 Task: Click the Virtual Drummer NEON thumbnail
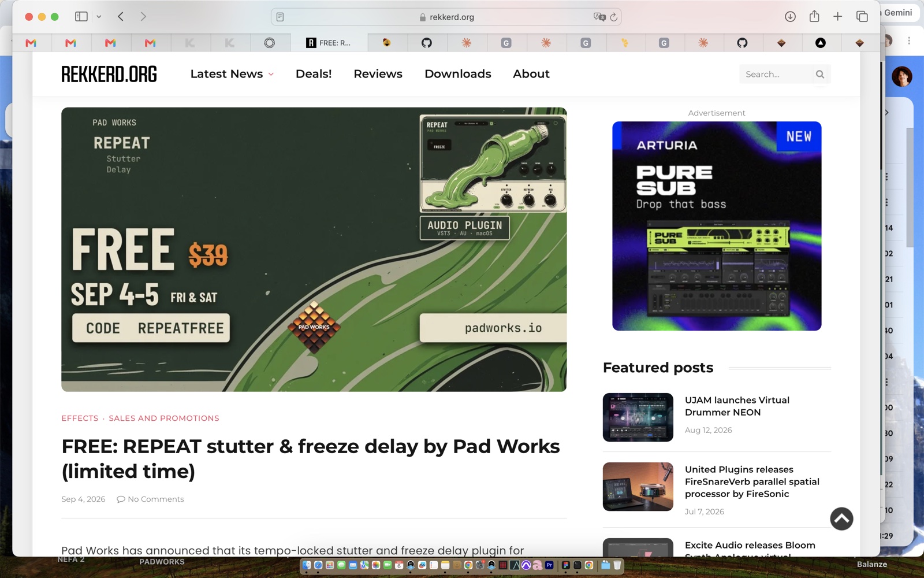pos(638,417)
